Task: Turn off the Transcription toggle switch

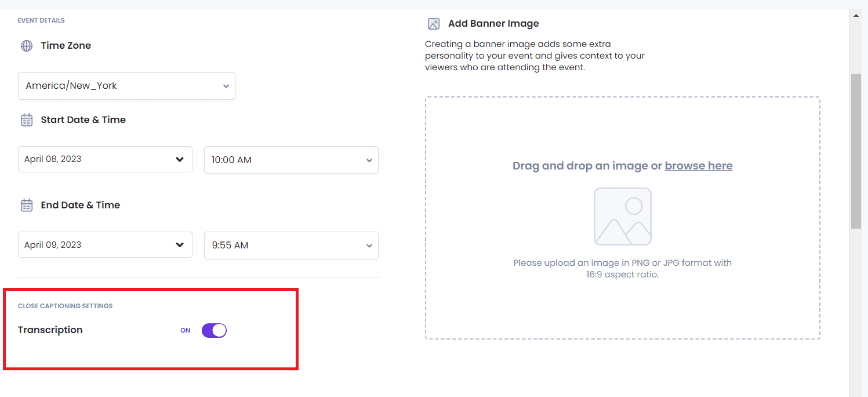Action: coord(214,330)
